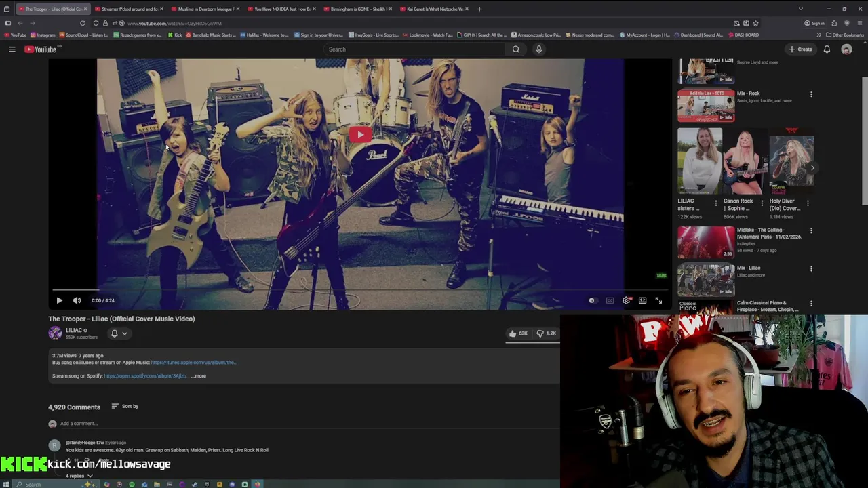Image resolution: width=868 pixels, height=488 pixels.
Task: Open options for Calm Classical Piano video
Action: click(x=811, y=304)
